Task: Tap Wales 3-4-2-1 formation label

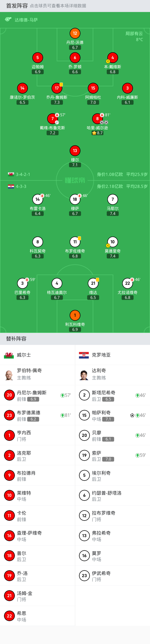Action: (x=23, y=174)
